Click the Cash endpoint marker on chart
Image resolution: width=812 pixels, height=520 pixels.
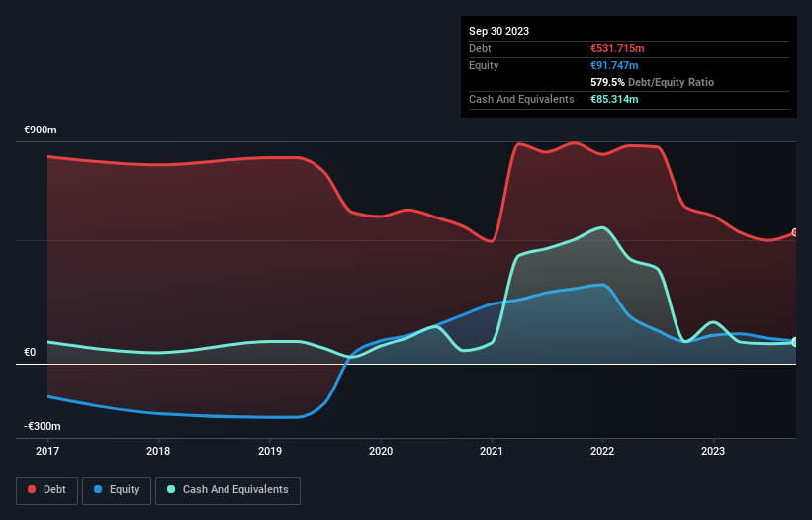pyautogui.click(x=795, y=342)
